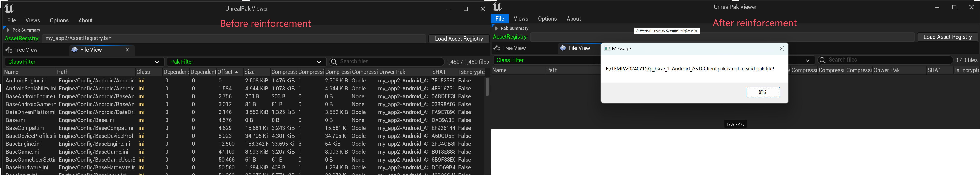The height and width of the screenshot is (175, 980).
Task: Click the Tree View tab icon in the left window
Action: (x=9, y=50)
